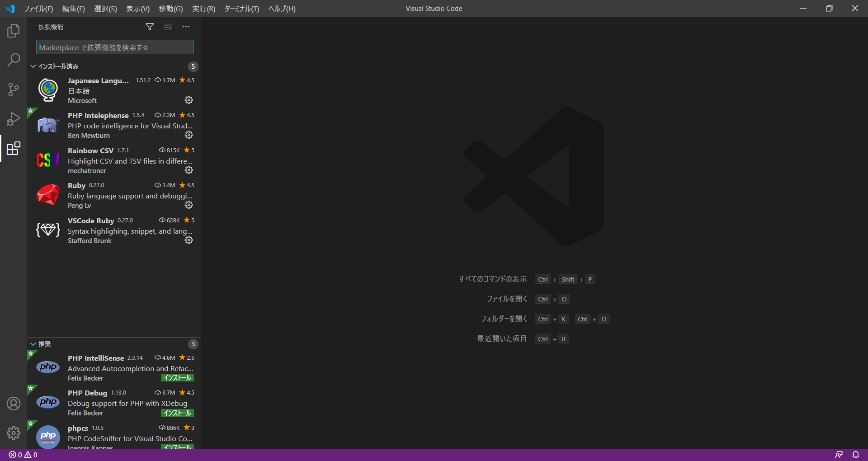Restore down the VS Code window
868x461 pixels.
829,9
